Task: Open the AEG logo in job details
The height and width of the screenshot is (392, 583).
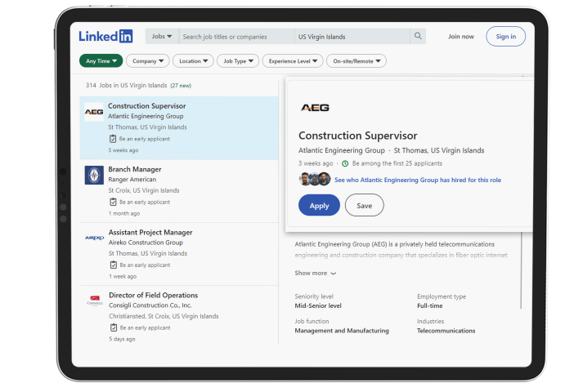Action: click(315, 108)
